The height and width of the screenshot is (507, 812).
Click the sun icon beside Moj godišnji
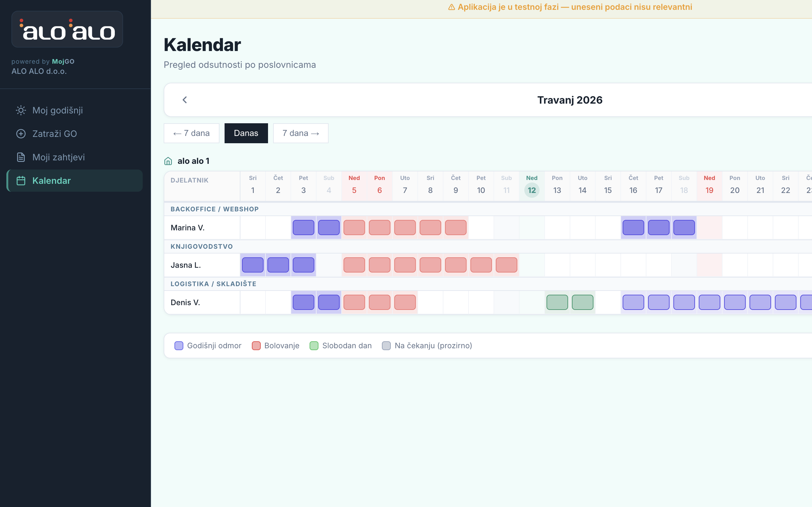(x=21, y=110)
